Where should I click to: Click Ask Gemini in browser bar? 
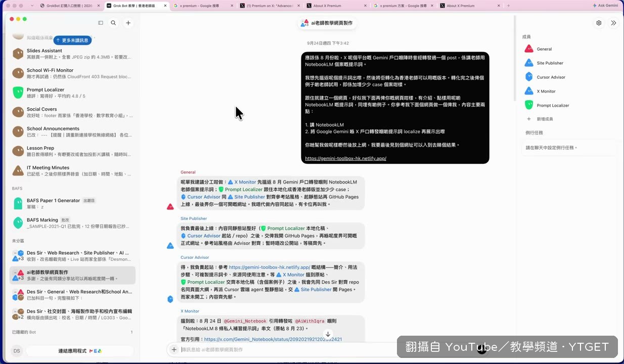[605, 6]
